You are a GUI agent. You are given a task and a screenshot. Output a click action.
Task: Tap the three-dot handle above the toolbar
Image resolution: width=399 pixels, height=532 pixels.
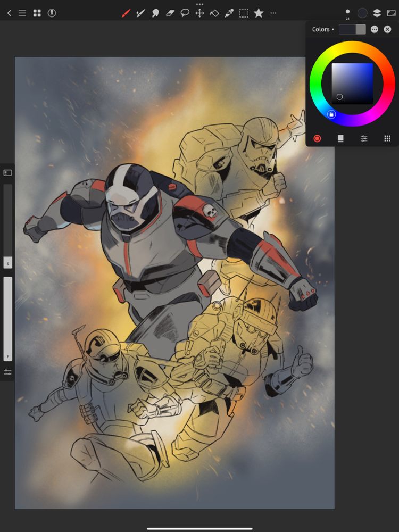click(x=199, y=4)
